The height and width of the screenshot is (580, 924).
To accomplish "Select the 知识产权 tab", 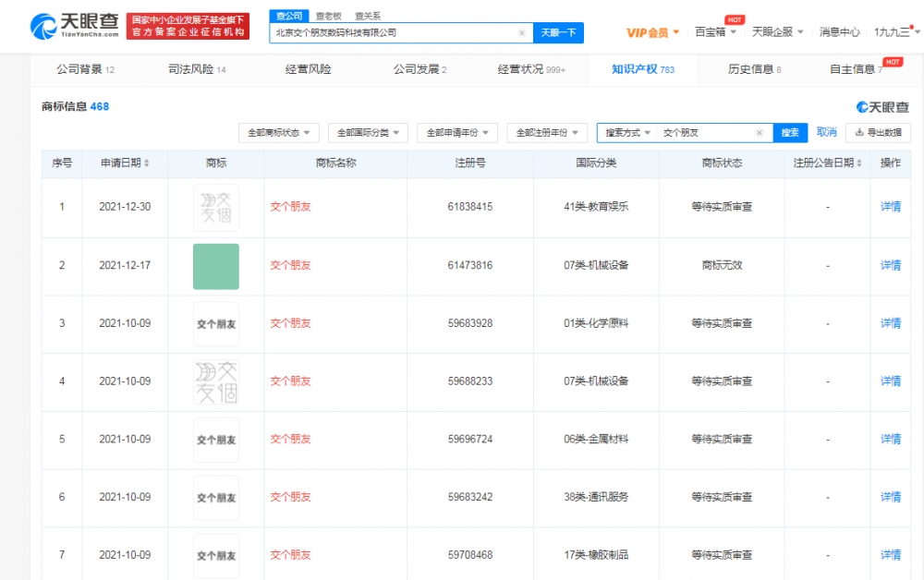I will click(643, 69).
